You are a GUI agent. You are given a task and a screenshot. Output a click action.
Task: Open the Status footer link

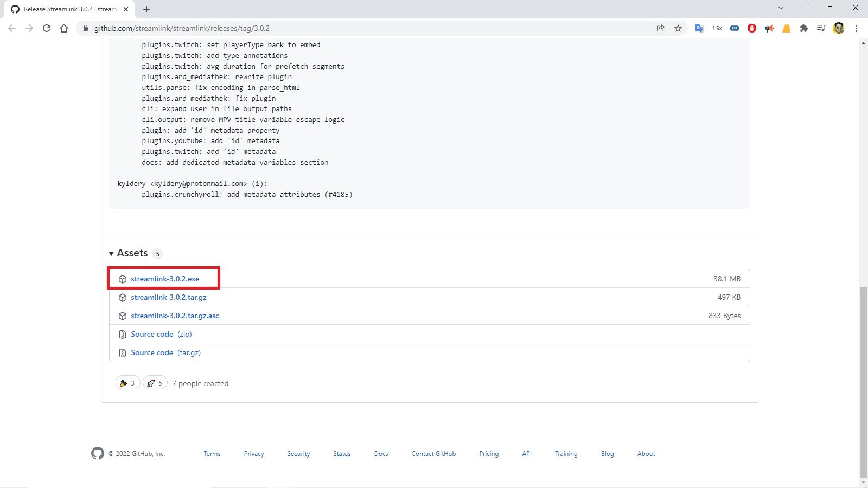342,454
